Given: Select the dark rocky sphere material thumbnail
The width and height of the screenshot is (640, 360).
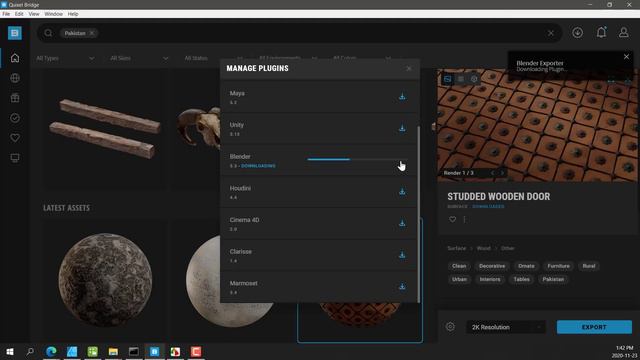Looking at the screenshot, I should 105,281.
